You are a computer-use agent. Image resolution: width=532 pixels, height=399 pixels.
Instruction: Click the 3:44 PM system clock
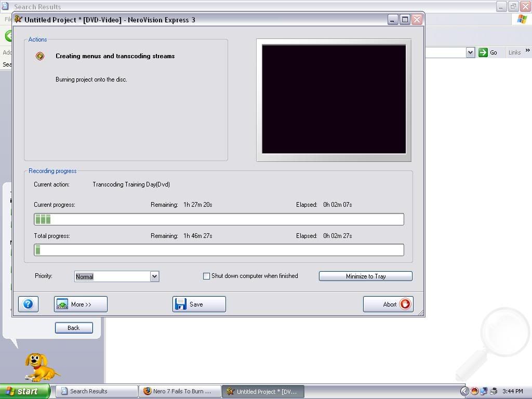(513, 391)
